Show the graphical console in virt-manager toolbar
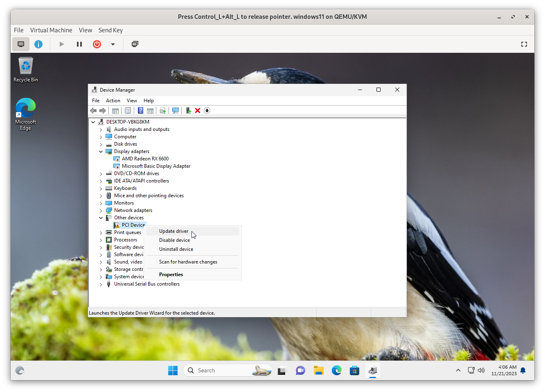The image size is (545, 392). click(x=21, y=44)
